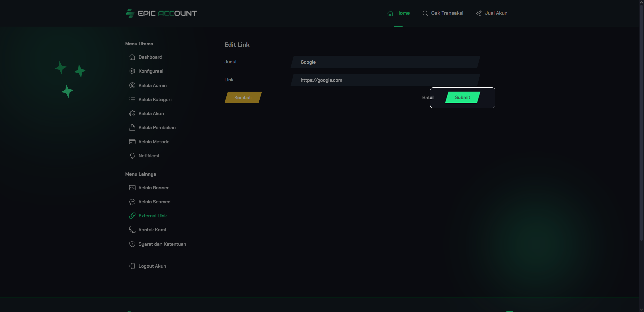This screenshot has width=644, height=312.
Task: Click the scrollbar down arrow
Action: tap(641, 309)
